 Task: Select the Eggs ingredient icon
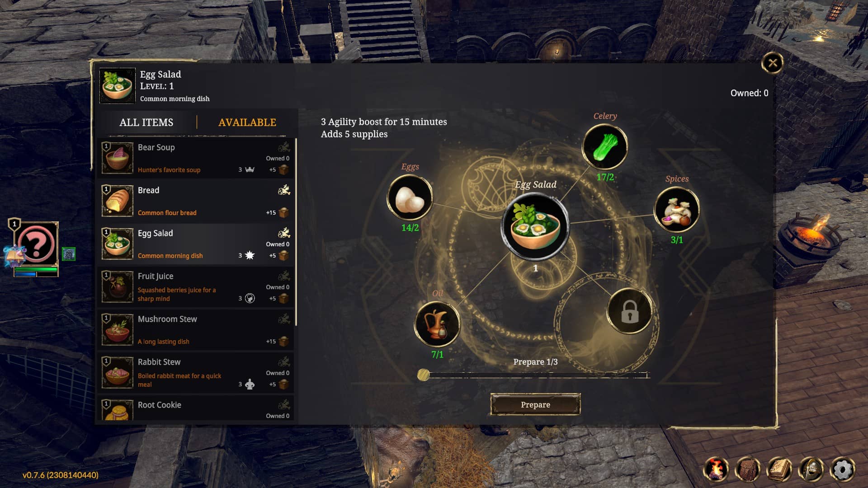coord(410,197)
